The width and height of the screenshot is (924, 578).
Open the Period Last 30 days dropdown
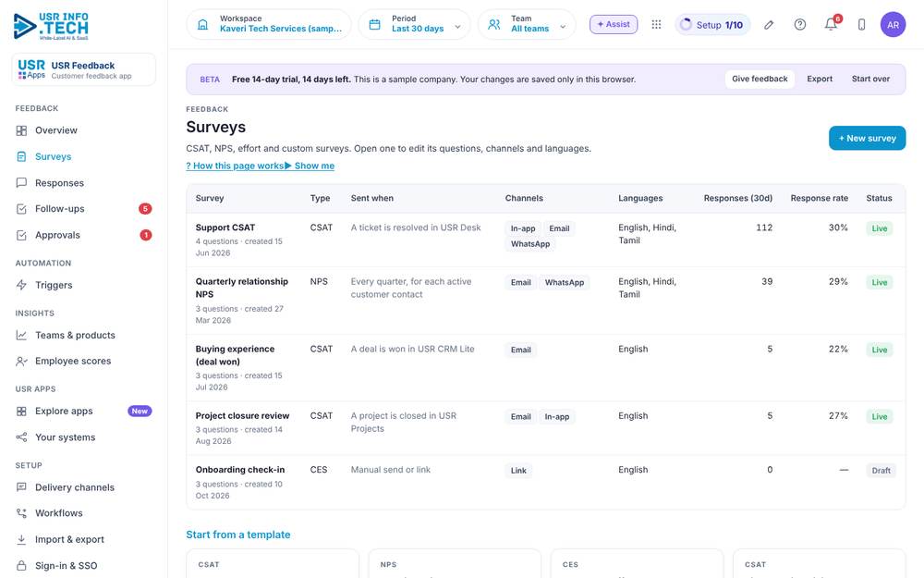pyautogui.click(x=414, y=25)
